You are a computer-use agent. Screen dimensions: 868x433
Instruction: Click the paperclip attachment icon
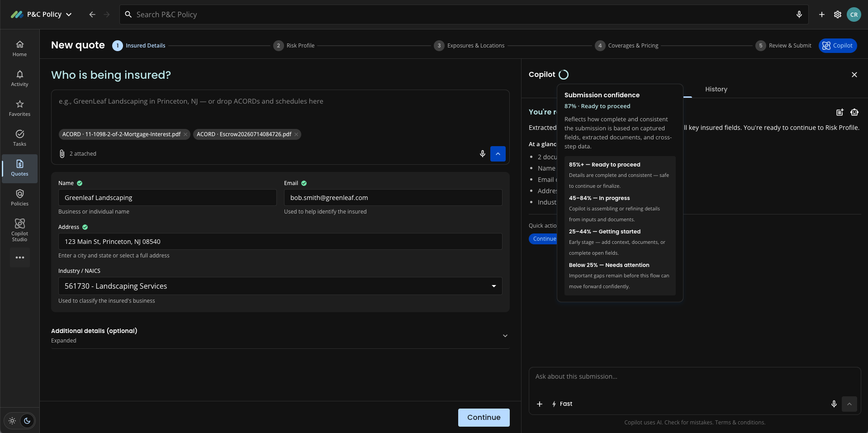tap(62, 154)
